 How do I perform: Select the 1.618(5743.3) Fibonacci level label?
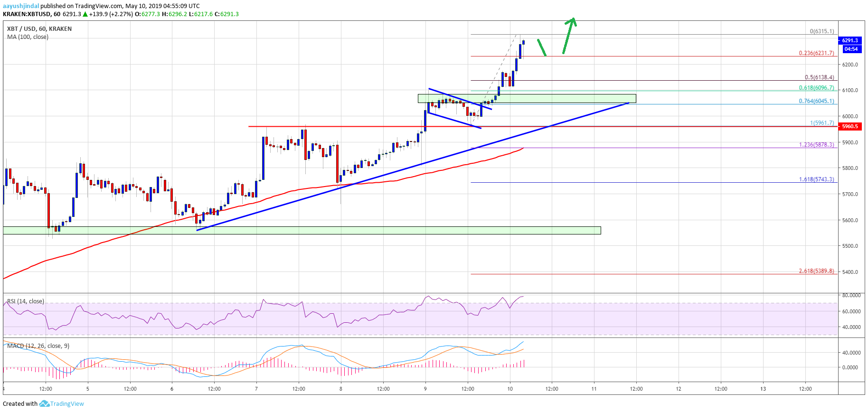pyautogui.click(x=816, y=179)
